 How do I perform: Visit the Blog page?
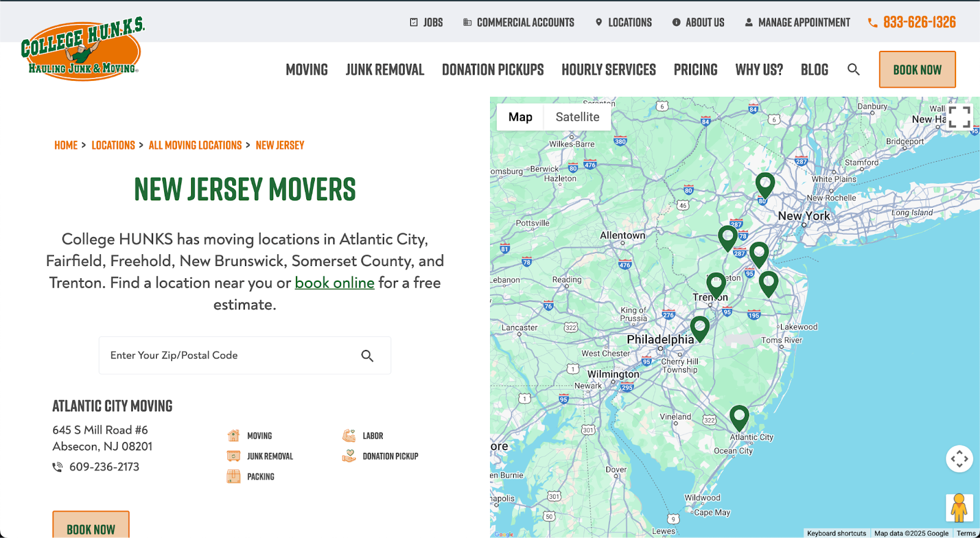(x=814, y=70)
